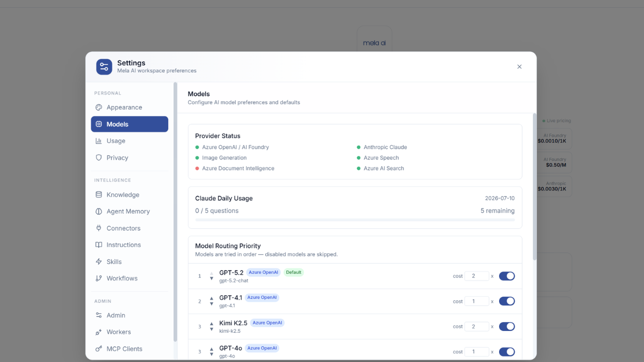Click the book icon for Instructions

click(99, 245)
